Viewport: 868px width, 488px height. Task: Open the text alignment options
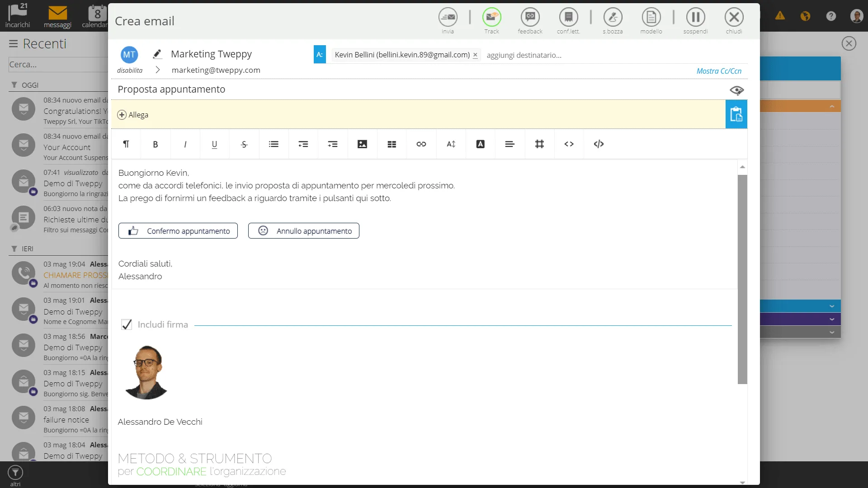[x=510, y=144]
